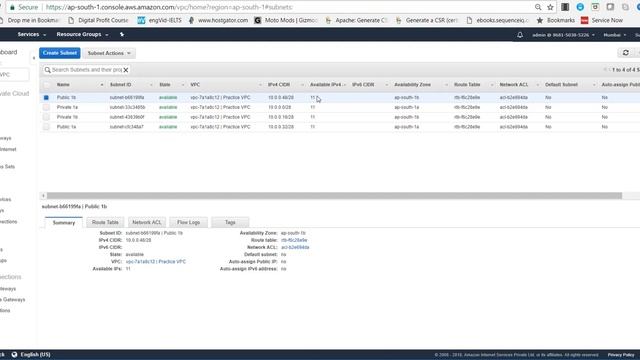Image resolution: width=640 pixels, height=360 pixels.
Task: Click the pin shortcut icon in AWS navbar
Action: click(x=122, y=35)
